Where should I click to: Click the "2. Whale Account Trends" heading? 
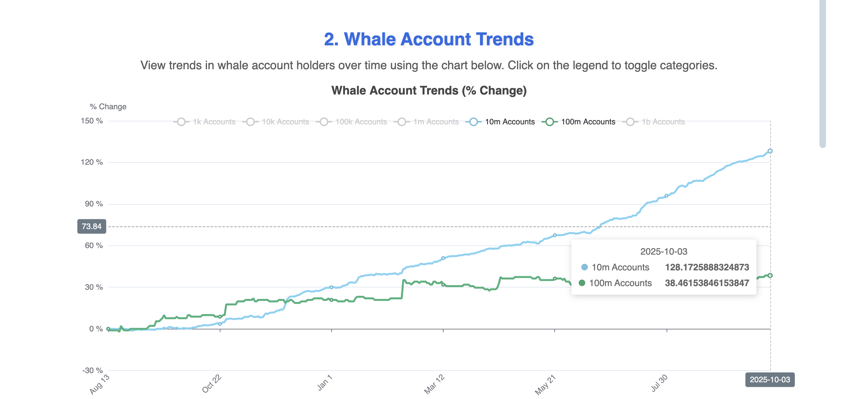(x=429, y=39)
